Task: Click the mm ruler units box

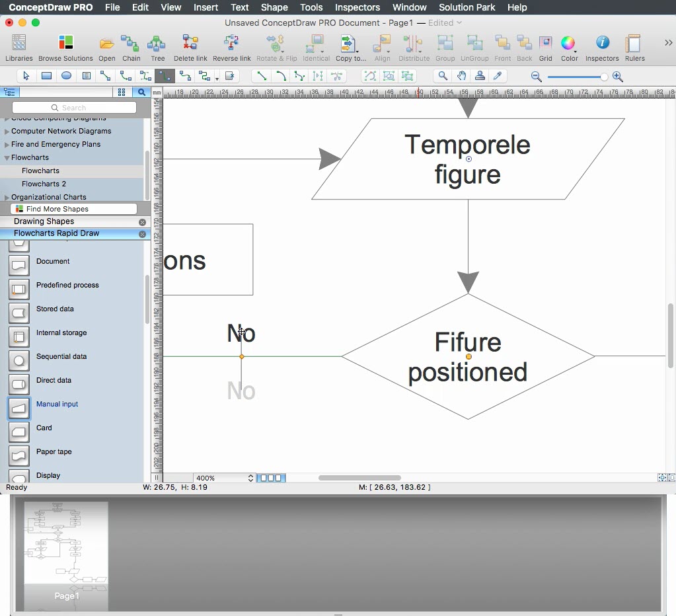Action: pyautogui.click(x=157, y=93)
